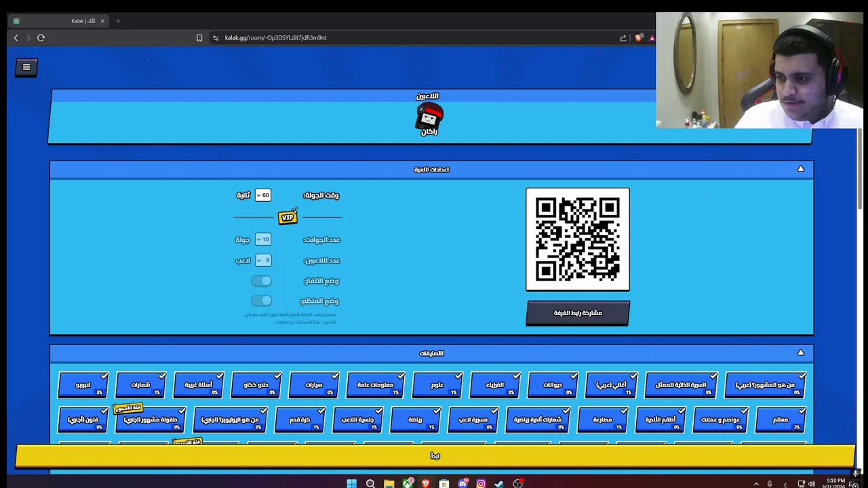The height and width of the screenshot is (488, 868).
Task: Uncheck the شعارات category card
Action: pos(141,384)
